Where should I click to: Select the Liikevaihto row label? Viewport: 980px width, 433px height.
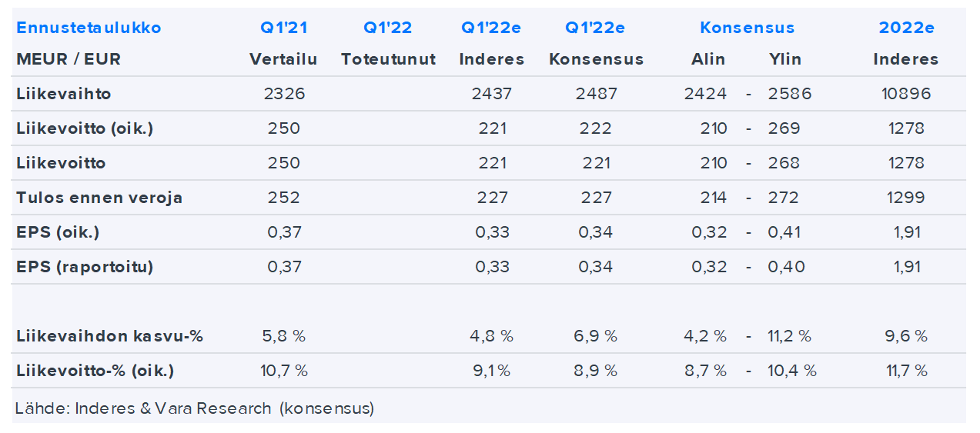coord(64,94)
